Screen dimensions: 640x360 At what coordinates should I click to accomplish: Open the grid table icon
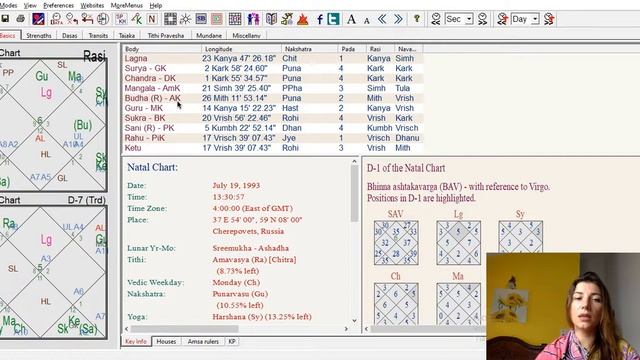235,19
